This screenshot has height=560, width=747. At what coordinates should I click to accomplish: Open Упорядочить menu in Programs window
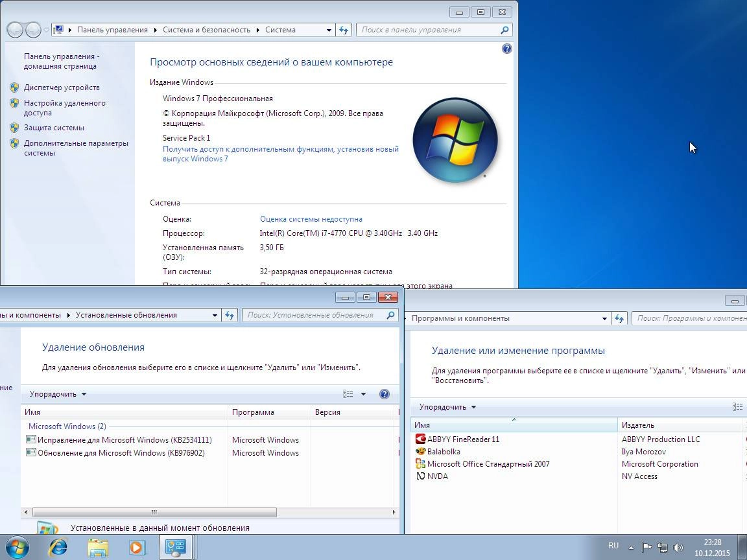[x=448, y=407]
